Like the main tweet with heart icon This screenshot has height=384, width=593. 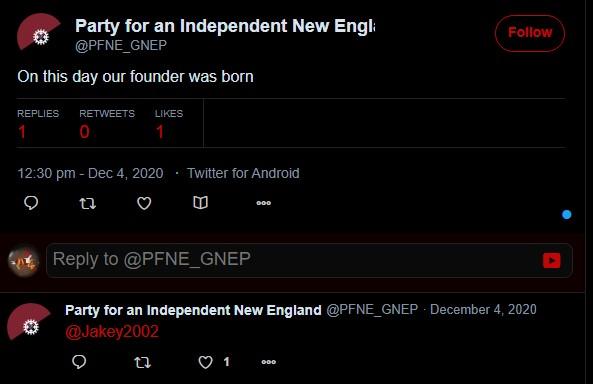click(x=144, y=204)
